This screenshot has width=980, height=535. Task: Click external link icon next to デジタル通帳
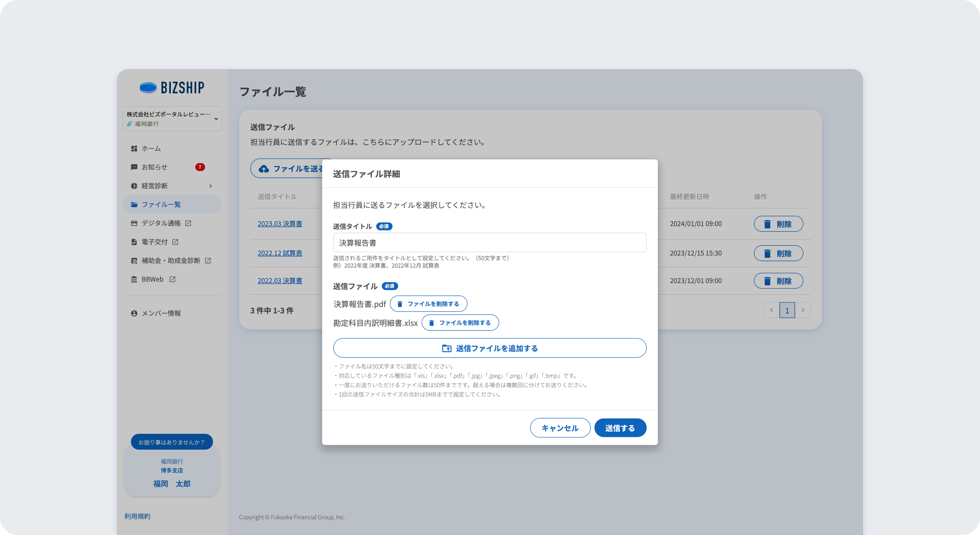pyautogui.click(x=188, y=223)
